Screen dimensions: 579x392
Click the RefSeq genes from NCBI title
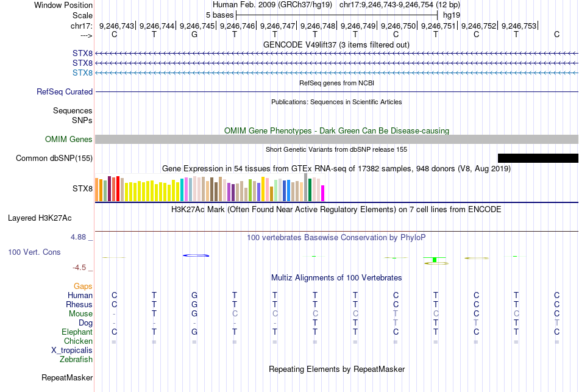point(336,83)
